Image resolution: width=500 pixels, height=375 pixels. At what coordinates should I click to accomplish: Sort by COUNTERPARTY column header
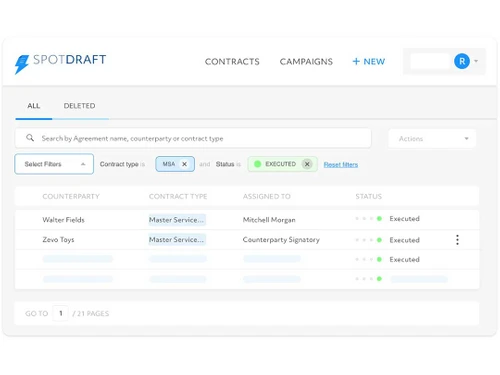coord(71,197)
